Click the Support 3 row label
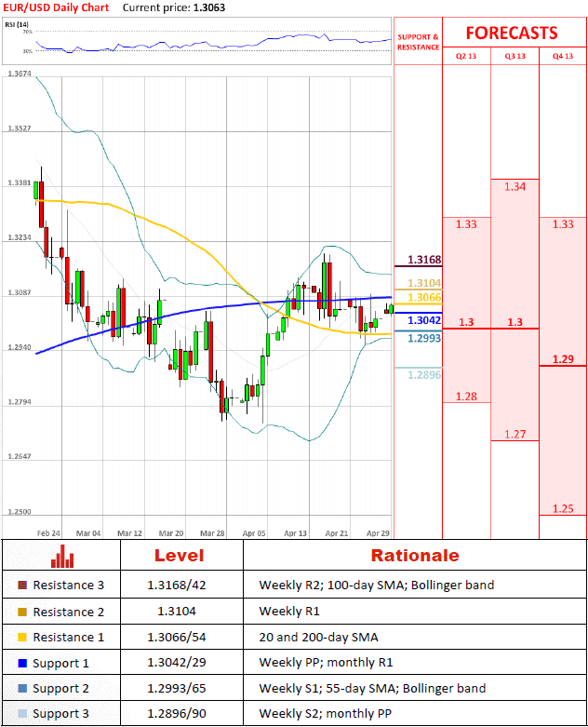Screen dimensions: 588x727 pos(60,714)
